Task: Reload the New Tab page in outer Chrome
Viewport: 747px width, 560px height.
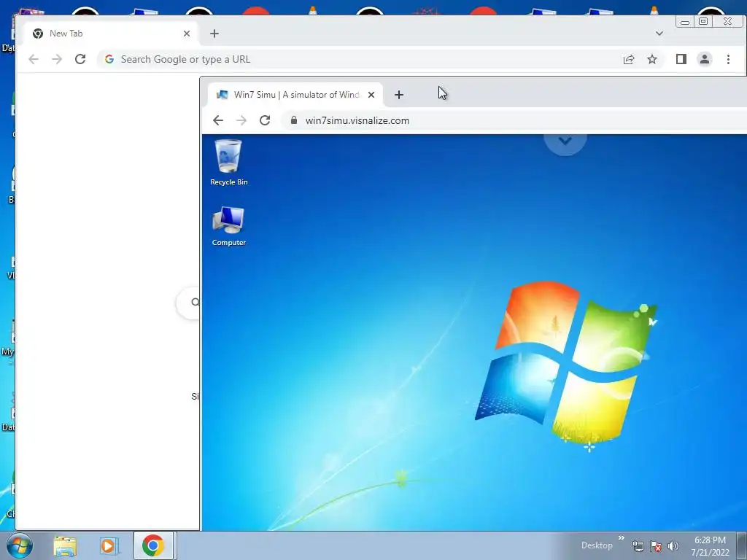Action: [x=80, y=59]
